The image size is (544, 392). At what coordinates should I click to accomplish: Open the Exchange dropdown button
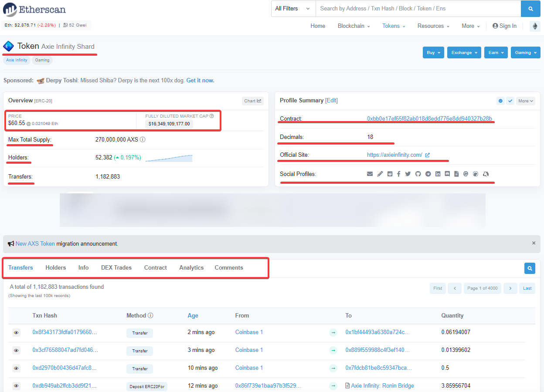tap(464, 53)
